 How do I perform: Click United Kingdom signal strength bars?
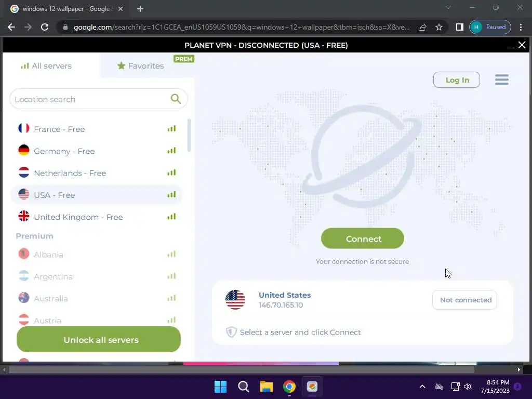tap(171, 217)
